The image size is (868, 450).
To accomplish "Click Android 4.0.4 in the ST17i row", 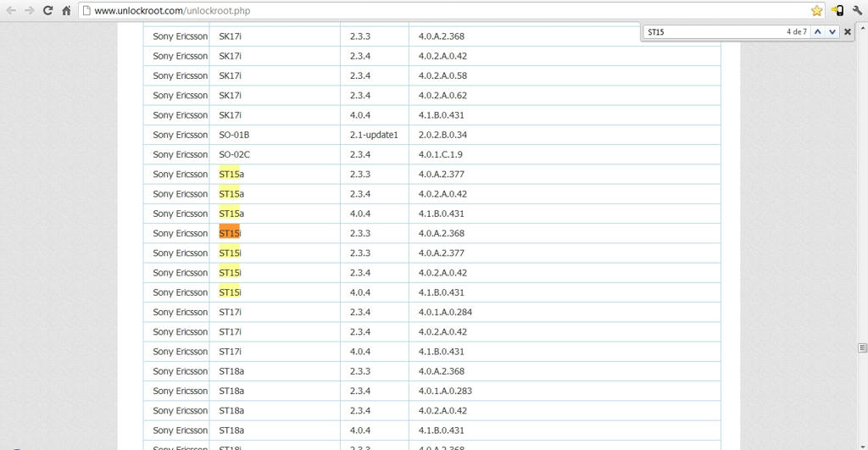I will 360,352.
